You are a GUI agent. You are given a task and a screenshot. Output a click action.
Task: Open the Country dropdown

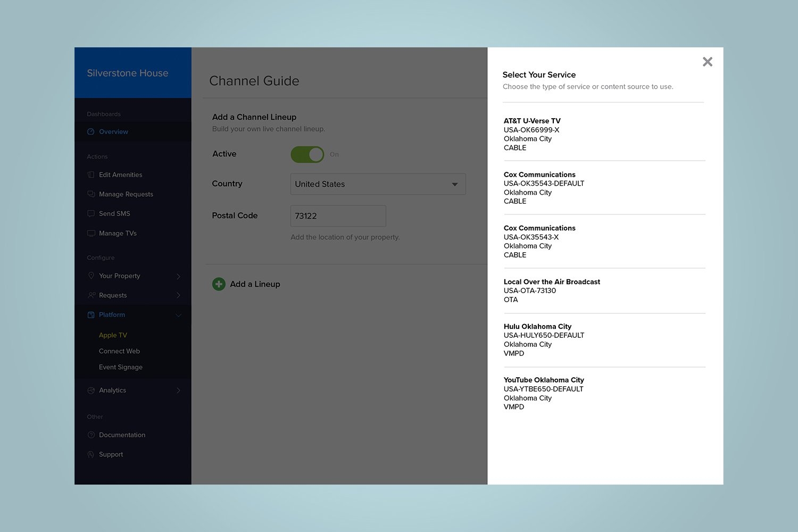tap(378, 184)
